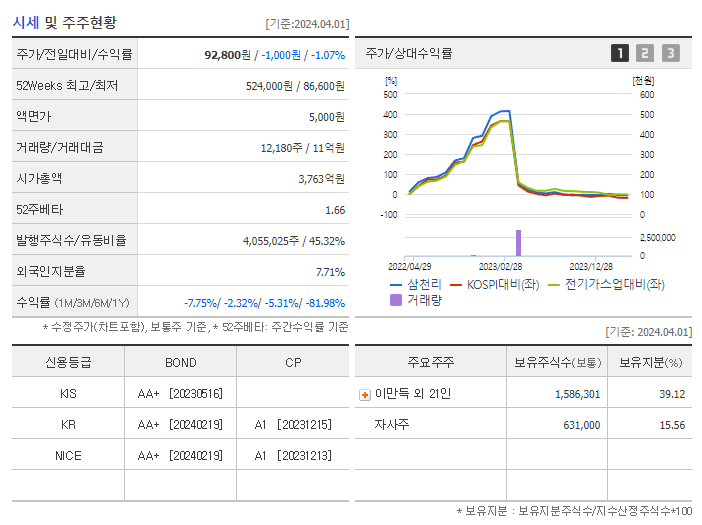
Task: Expand 이만득 외 21인 shareholder row
Action: click(x=365, y=395)
